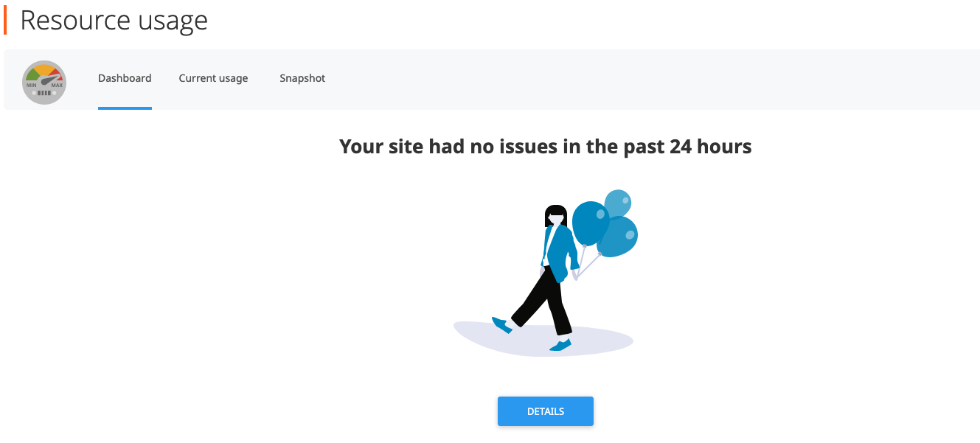Click the MAX label on the gauge icon
980x443 pixels.
[x=57, y=86]
